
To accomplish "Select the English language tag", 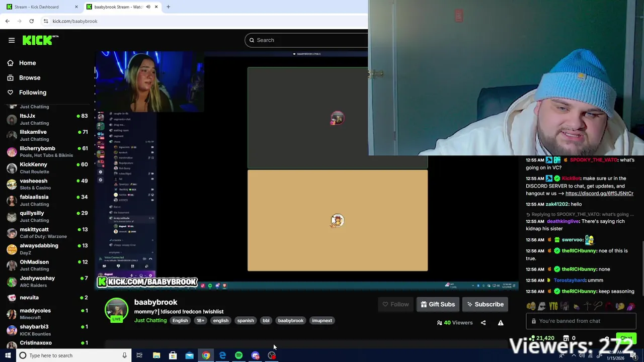I will coord(180,321).
